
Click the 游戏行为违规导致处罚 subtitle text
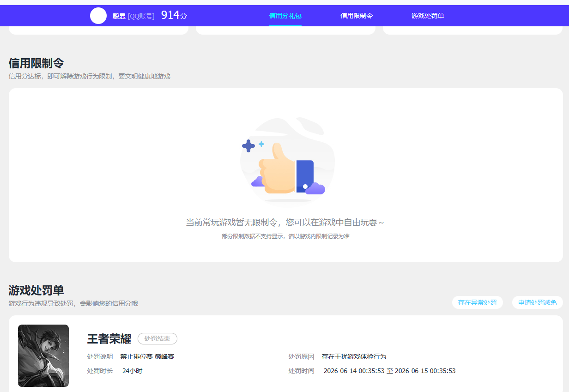click(x=73, y=303)
